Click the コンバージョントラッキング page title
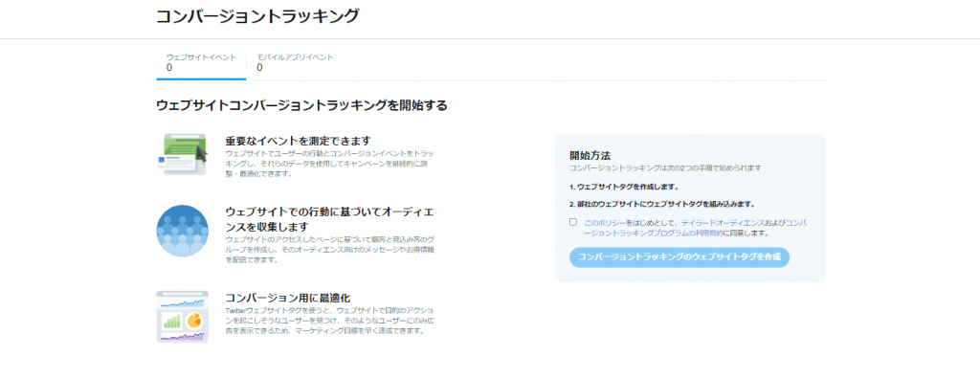980x379 pixels. [257, 15]
